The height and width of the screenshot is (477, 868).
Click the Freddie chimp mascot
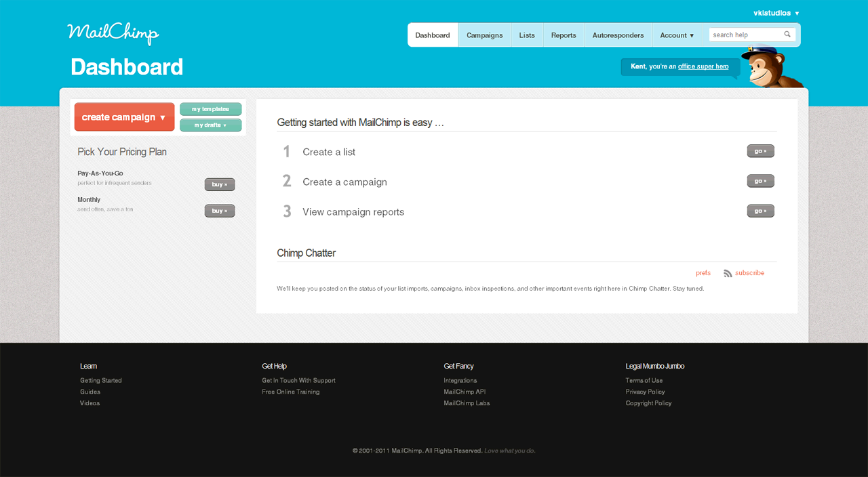point(771,66)
